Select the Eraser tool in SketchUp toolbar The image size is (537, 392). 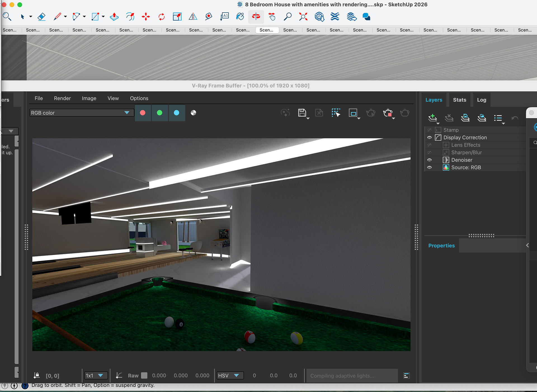(41, 17)
